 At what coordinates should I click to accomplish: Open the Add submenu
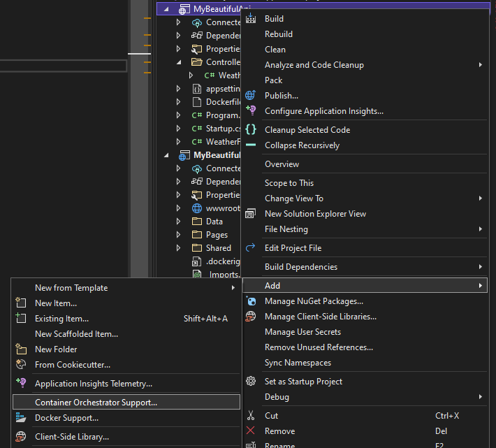pos(365,285)
